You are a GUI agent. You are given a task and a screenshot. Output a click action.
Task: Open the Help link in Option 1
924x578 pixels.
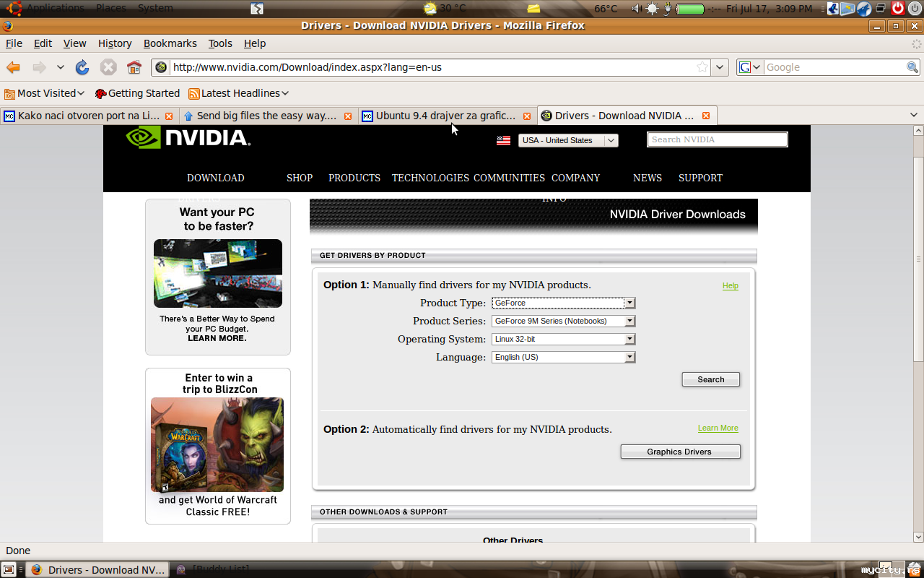[x=731, y=286]
